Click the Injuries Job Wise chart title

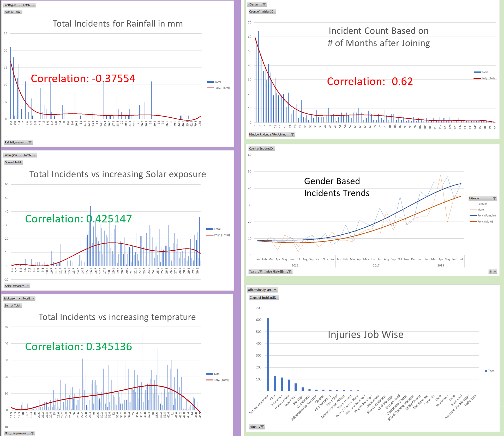(x=365, y=335)
